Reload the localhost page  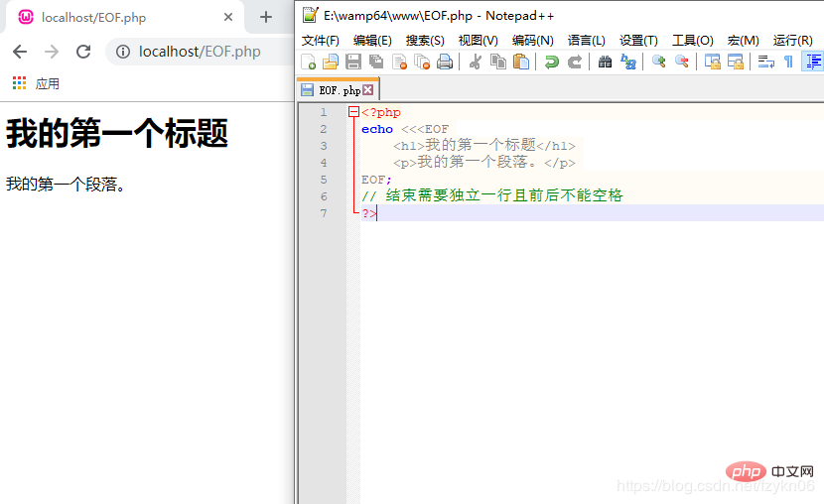click(83, 52)
